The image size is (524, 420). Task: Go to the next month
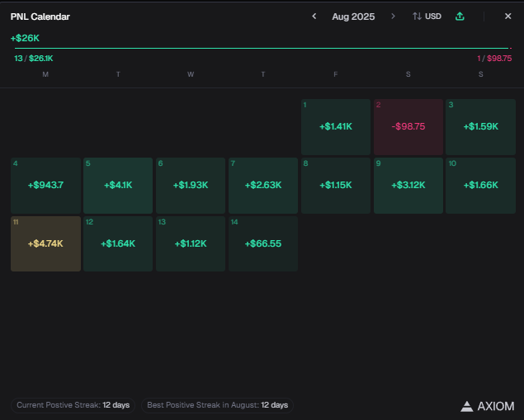click(x=393, y=16)
